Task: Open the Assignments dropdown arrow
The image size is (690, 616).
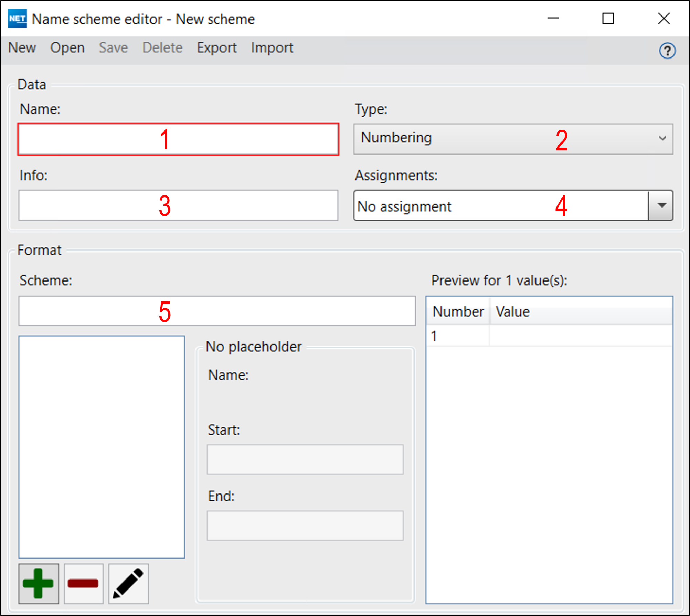Action: pyautogui.click(x=661, y=205)
